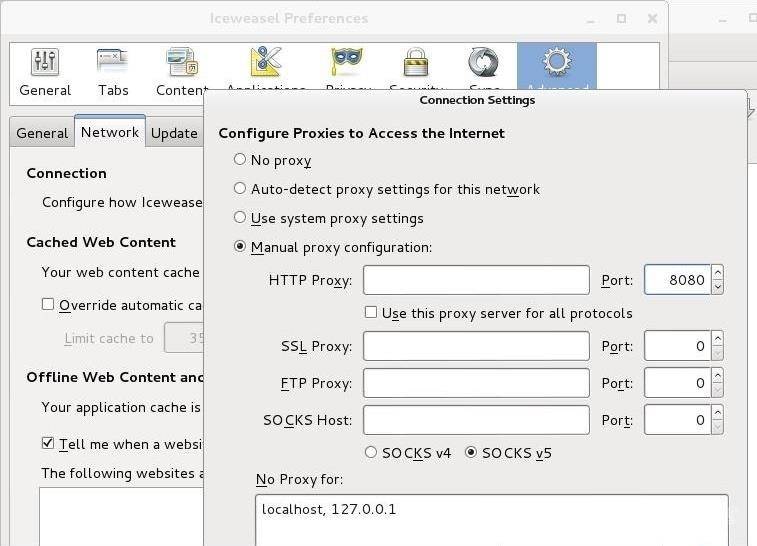
Task: Decrease FTP proxy port with down arrow
Action: pyautogui.click(x=717, y=390)
